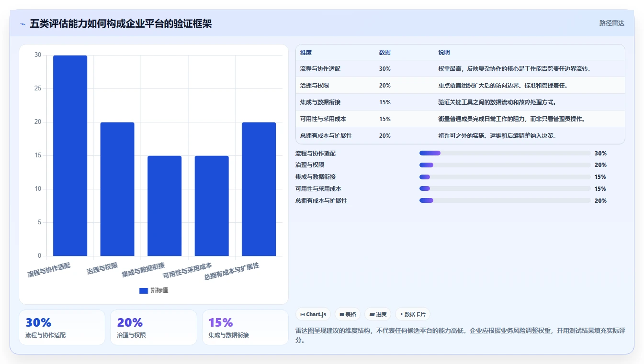
Task: Click the 集成与数据衔接 progress bar
Action: 505,177
